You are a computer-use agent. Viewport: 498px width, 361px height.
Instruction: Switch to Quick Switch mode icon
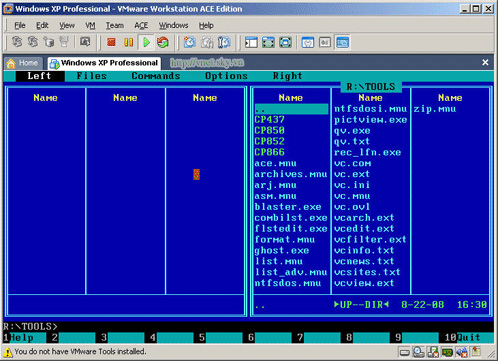click(x=268, y=42)
